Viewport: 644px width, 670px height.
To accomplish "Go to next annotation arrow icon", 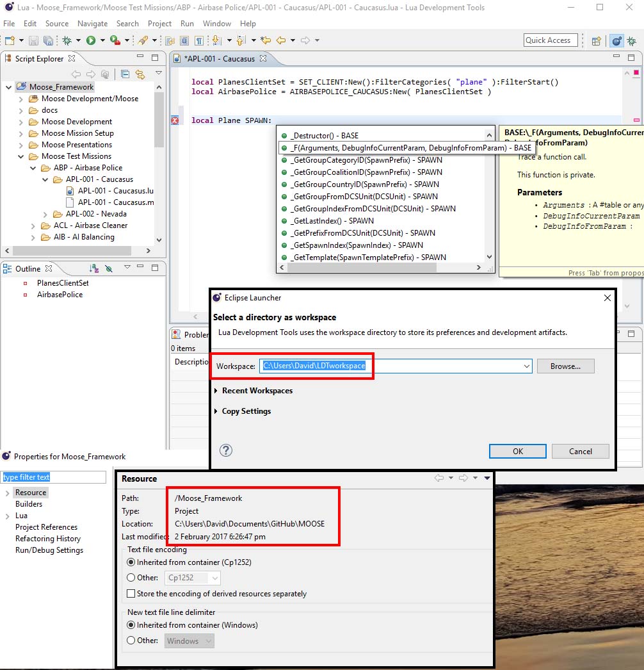I will [216, 40].
